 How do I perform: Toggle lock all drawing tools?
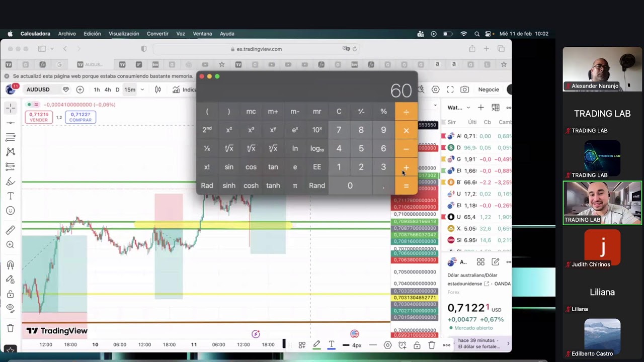point(11,294)
